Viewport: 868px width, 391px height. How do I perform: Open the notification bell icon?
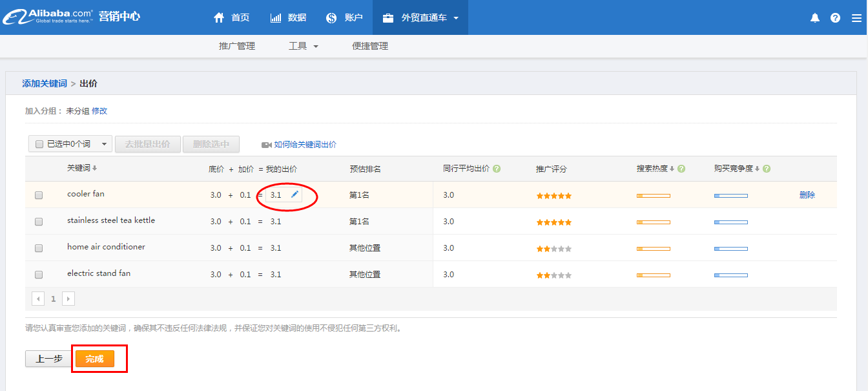[x=814, y=17]
